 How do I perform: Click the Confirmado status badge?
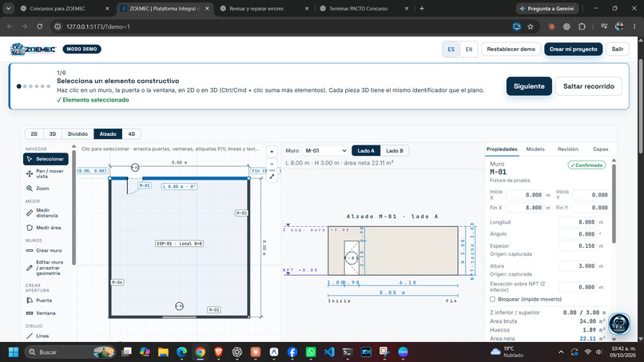click(586, 165)
